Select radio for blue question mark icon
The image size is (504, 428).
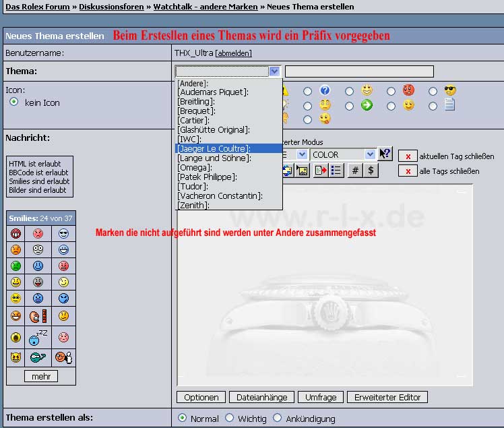coord(307,91)
